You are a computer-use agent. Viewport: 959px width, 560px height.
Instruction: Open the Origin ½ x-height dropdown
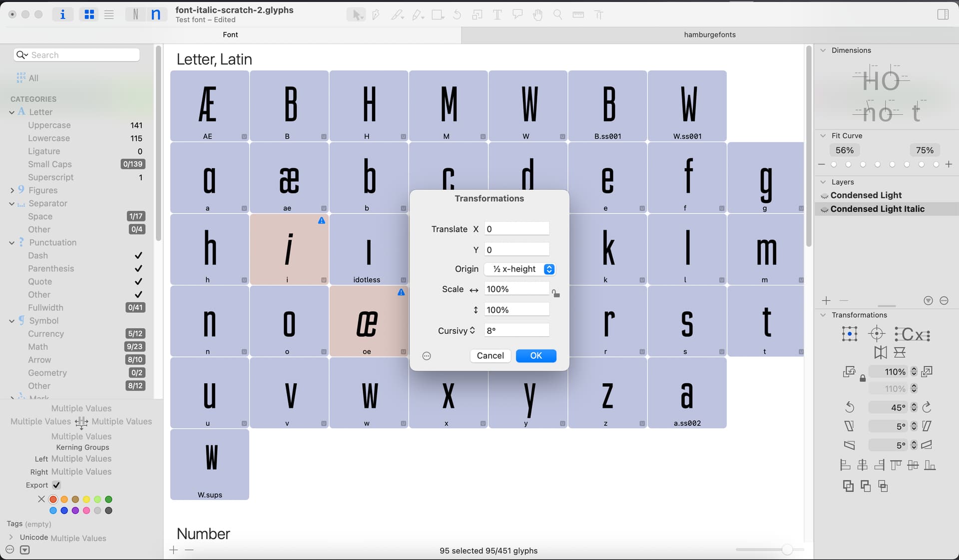point(520,269)
